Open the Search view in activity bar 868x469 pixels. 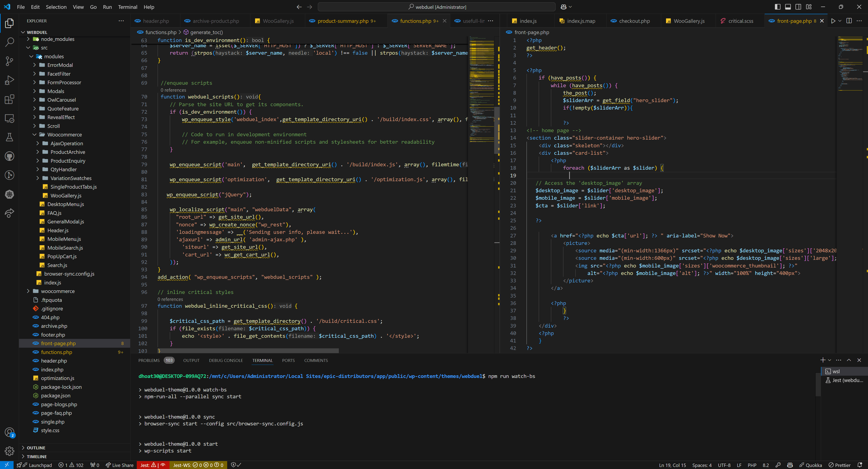(9, 42)
